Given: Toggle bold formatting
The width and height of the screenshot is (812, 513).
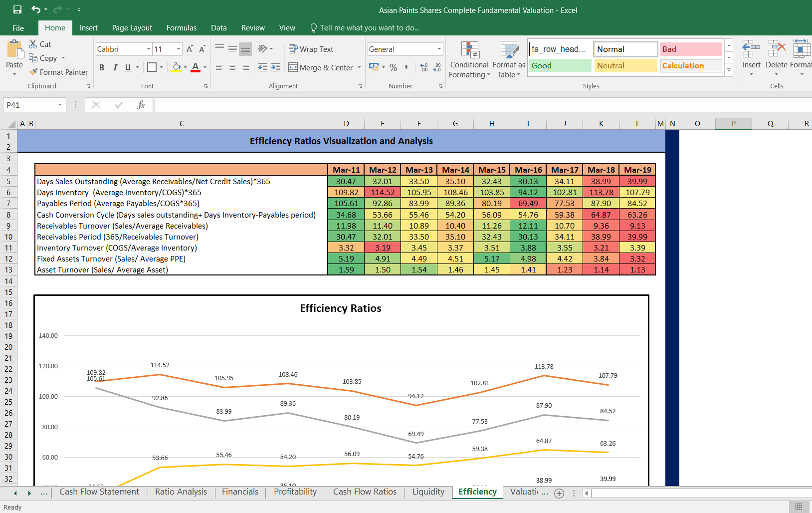Looking at the screenshot, I should click(102, 67).
